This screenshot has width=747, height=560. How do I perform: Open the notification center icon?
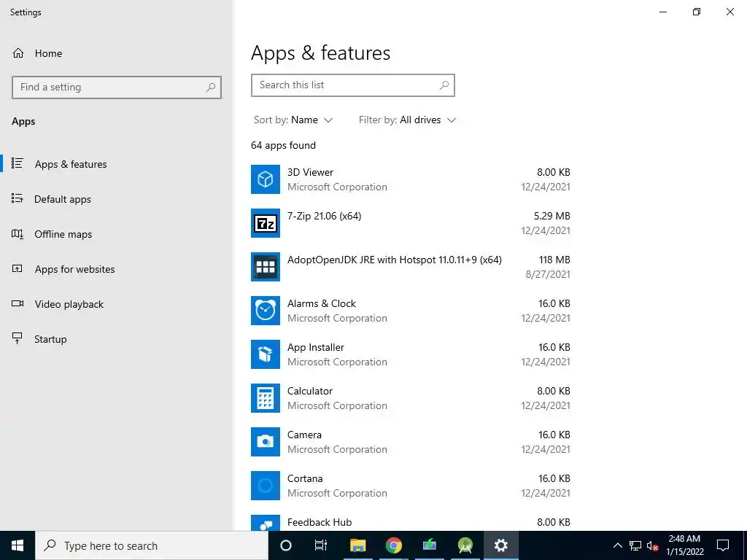click(x=723, y=545)
